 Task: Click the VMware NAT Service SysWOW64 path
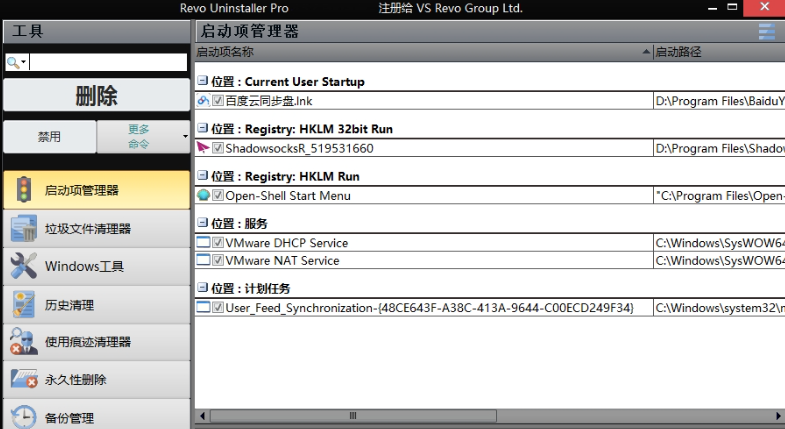(x=719, y=260)
